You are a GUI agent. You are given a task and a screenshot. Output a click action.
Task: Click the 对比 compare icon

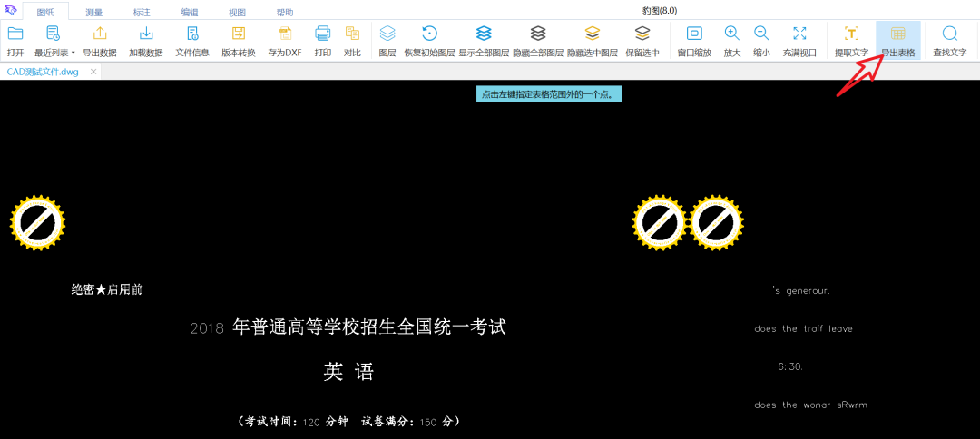click(352, 34)
